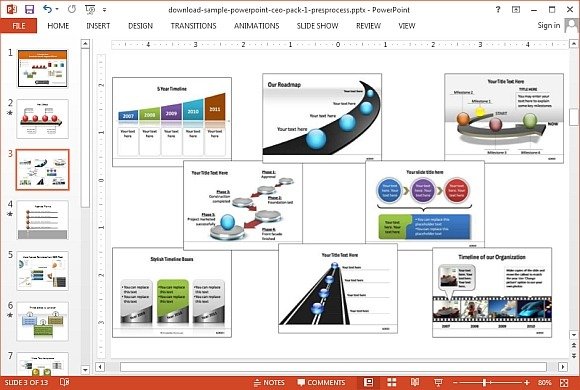580x390 pixels.
Task: Go to Next Slide double-arrow button
Action: 574,355
